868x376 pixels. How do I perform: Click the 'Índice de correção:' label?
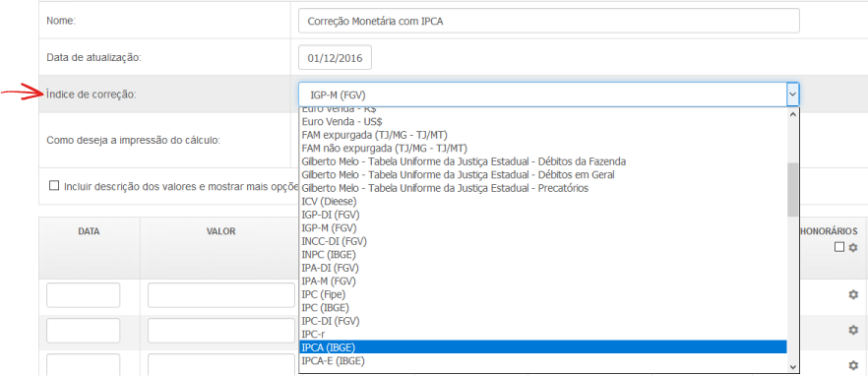[x=92, y=94]
